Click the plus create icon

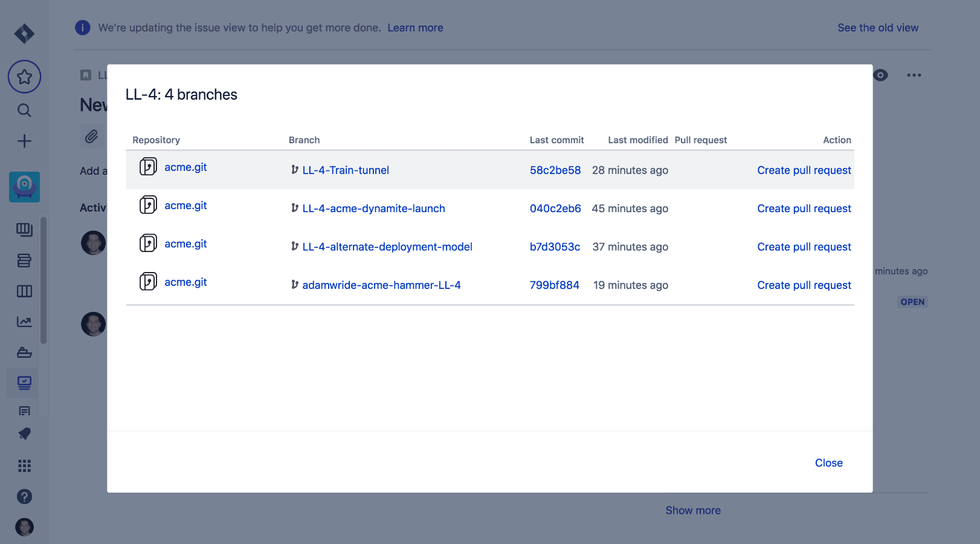click(24, 141)
